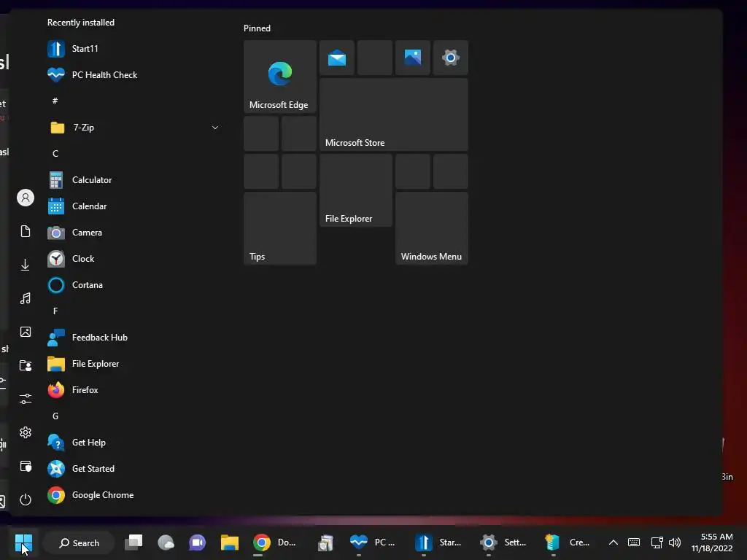Click the Power button in Start sidebar
Viewport: 747px width, 560px height.
tap(26, 499)
